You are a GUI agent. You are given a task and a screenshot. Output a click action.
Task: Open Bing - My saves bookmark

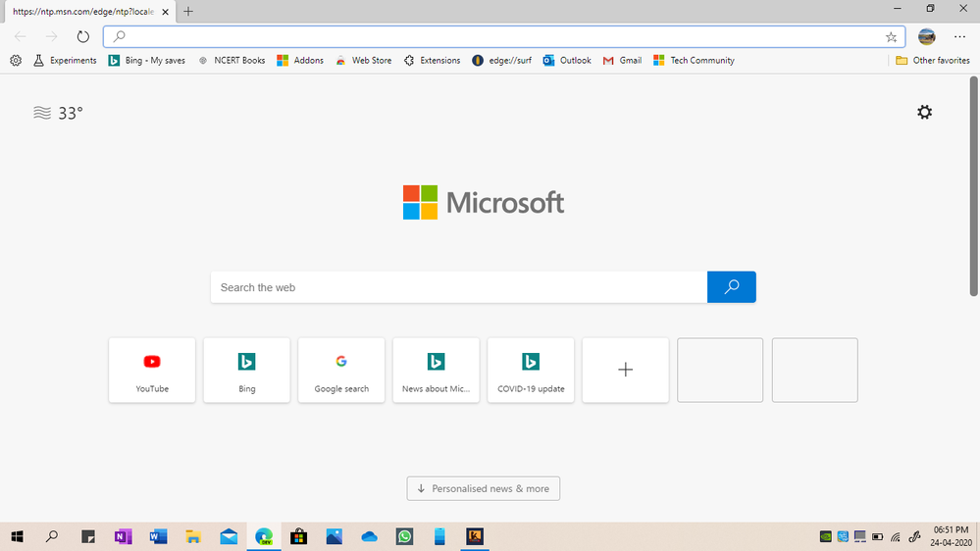(x=147, y=61)
